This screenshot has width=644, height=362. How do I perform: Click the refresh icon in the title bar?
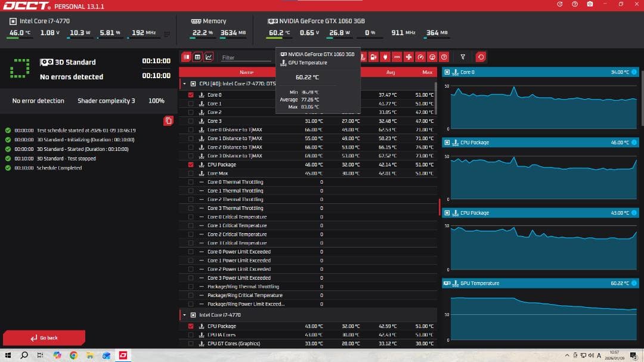560,4
